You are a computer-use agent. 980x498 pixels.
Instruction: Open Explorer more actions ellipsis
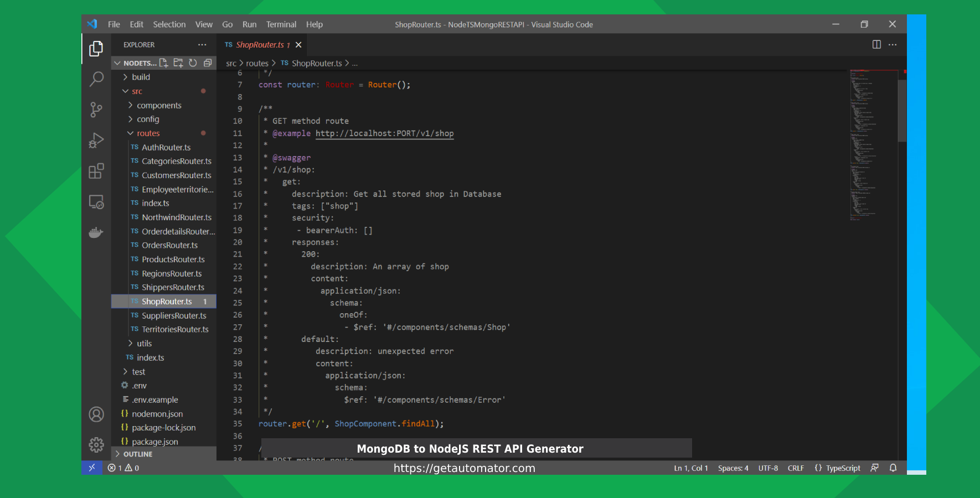[202, 45]
